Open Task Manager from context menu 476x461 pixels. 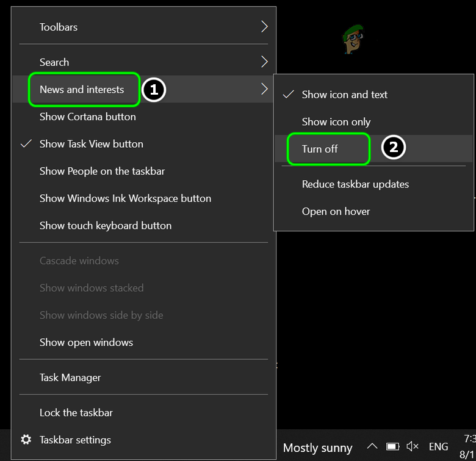coord(70,377)
